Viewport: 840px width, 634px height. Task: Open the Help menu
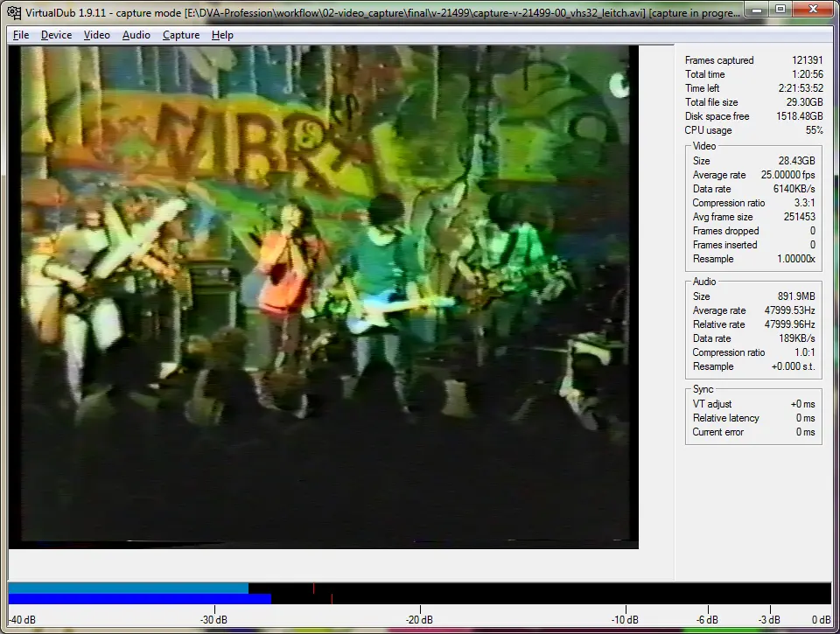pyautogui.click(x=222, y=35)
